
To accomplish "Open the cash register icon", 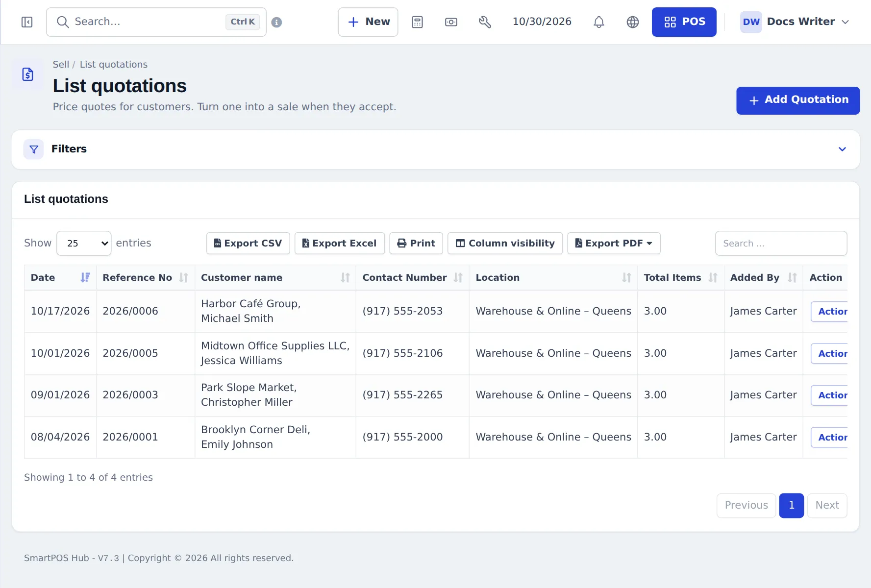I will (x=451, y=22).
